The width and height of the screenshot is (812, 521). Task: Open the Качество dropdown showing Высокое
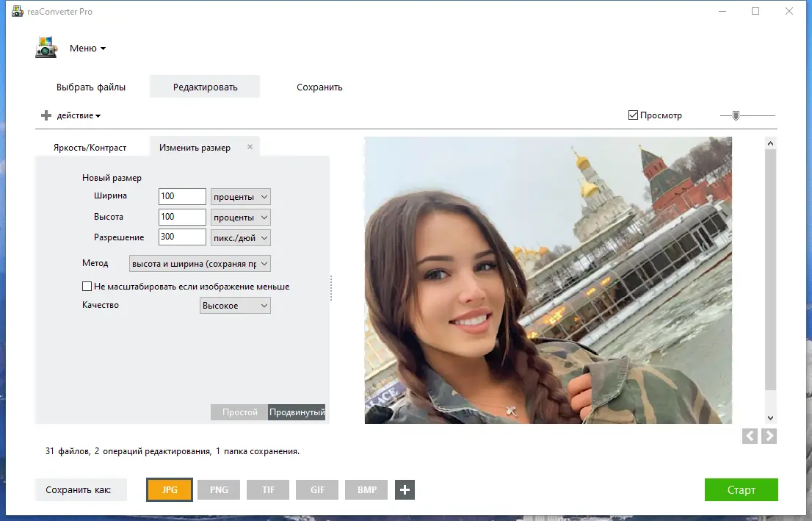[234, 305]
